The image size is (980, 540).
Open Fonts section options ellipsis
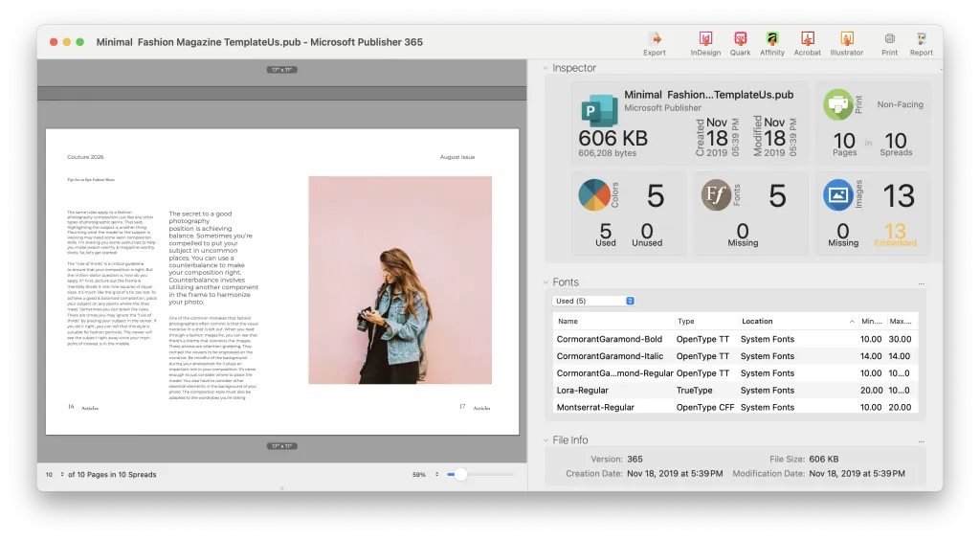922,283
